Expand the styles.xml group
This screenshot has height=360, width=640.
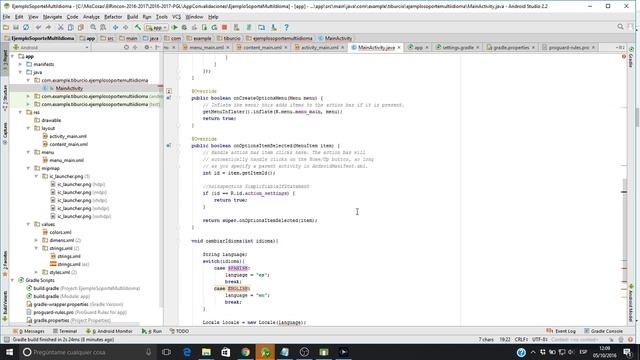36,272
